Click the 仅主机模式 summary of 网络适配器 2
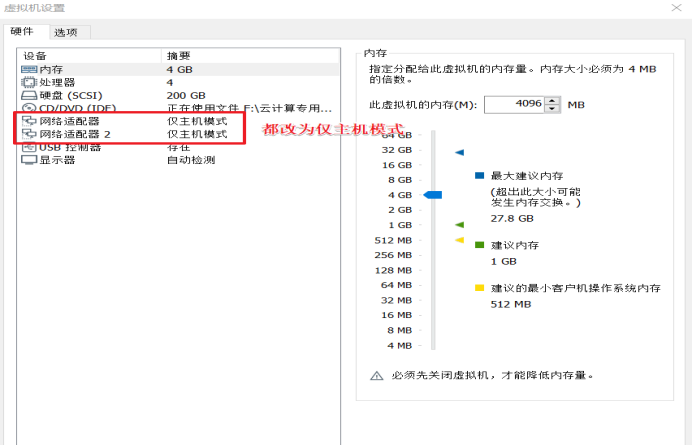Image resolution: width=692 pixels, height=445 pixels. (197, 134)
